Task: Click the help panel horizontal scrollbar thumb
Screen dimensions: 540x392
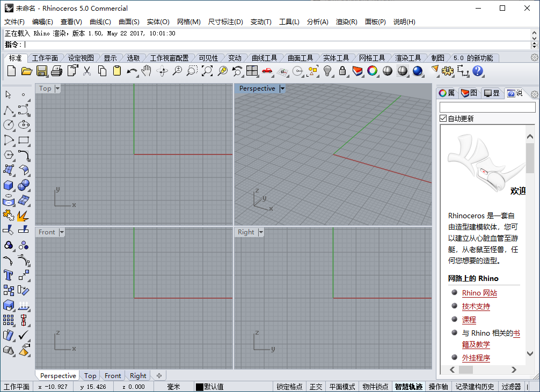Action: click(465, 369)
